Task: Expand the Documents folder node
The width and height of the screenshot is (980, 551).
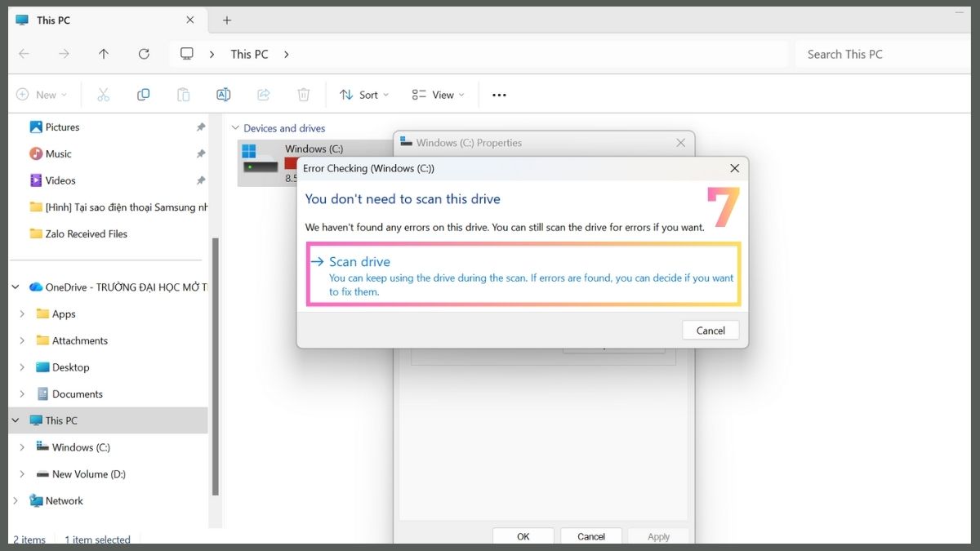Action: 22,394
